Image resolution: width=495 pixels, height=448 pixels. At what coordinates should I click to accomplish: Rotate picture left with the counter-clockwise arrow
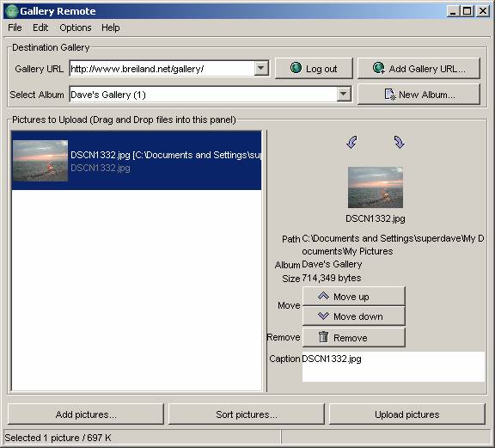click(351, 142)
